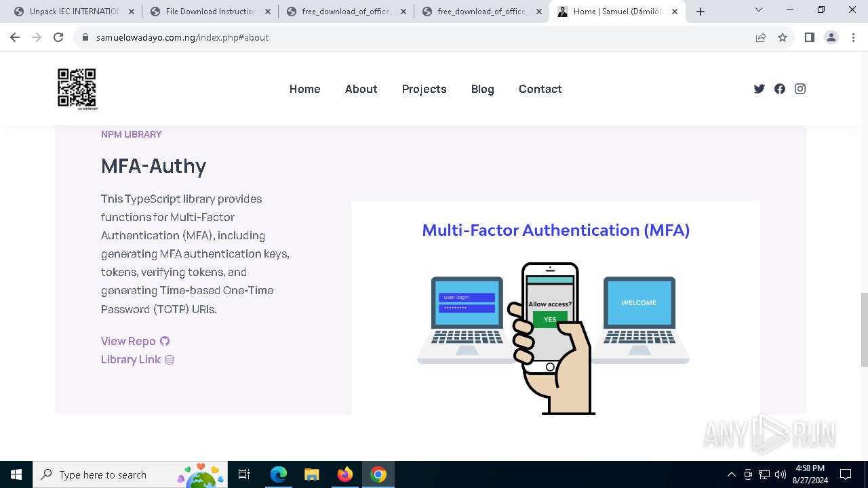
Task: Open File Explorer from the taskbar
Action: pos(311,474)
